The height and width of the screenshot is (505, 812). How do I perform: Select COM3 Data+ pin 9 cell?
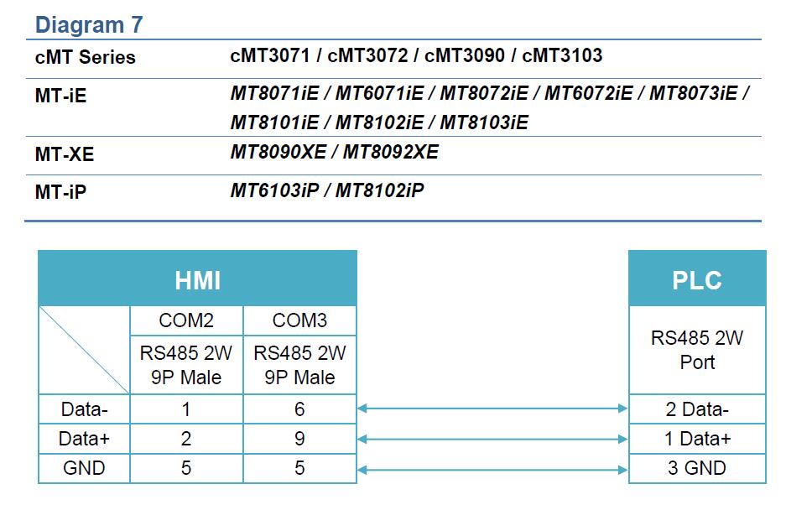(x=299, y=439)
